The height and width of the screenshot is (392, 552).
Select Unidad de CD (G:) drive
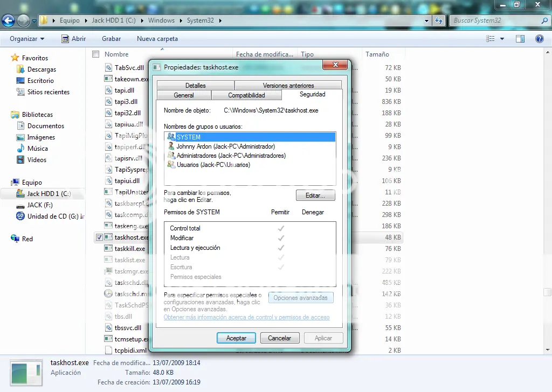(x=56, y=216)
